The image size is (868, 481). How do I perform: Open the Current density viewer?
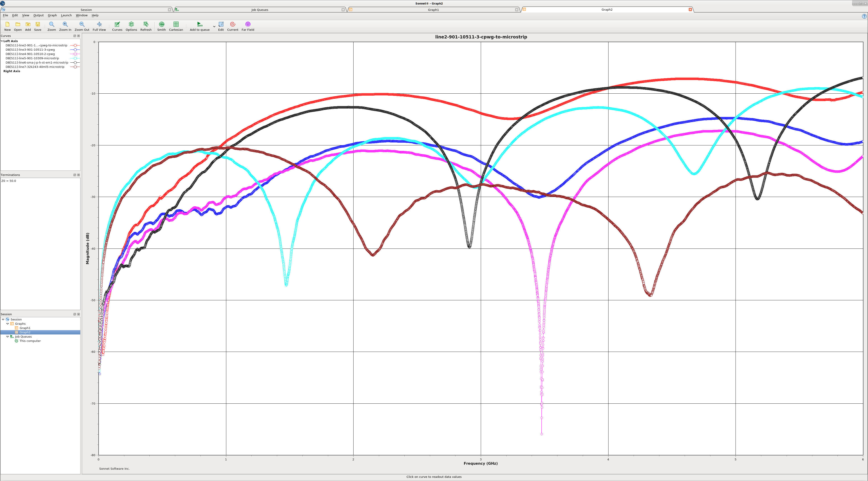233,26
